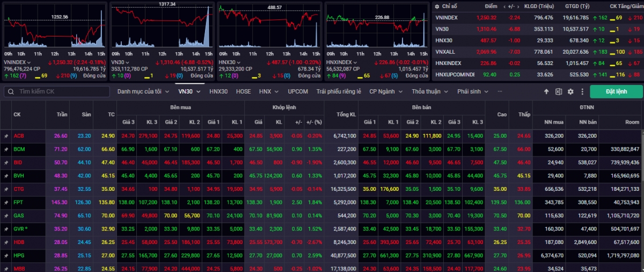Viewport: 644px width, 272px height.
Task: Click the left arrow beside +/- column header
Action: [503, 6]
